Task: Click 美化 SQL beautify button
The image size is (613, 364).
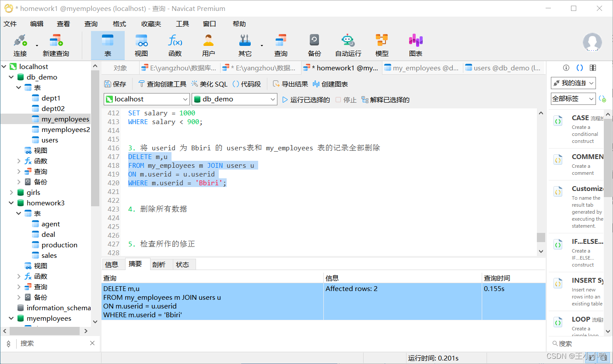Action: pos(210,84)
